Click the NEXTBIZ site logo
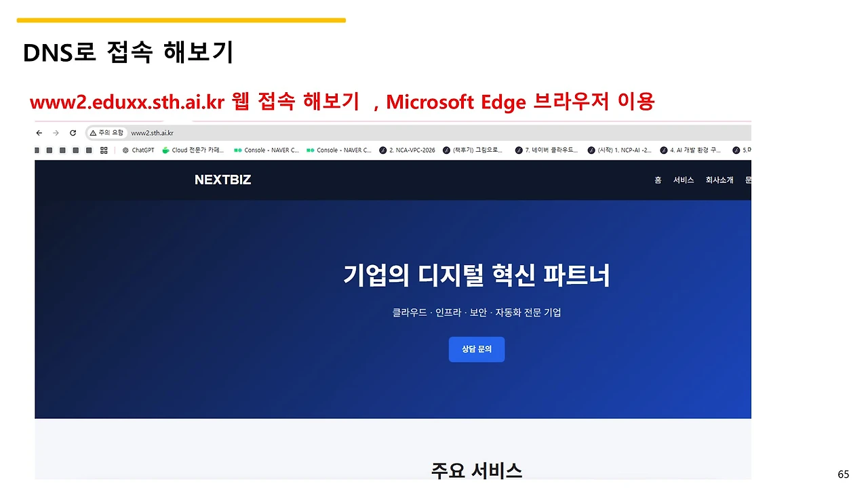Screen dimensions: 868x488 point(222,180)
